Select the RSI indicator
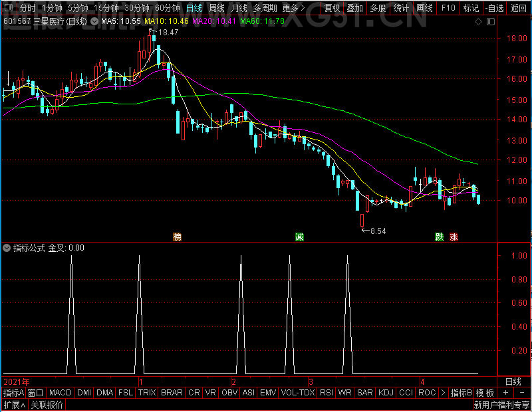 [x=326, y=393]
